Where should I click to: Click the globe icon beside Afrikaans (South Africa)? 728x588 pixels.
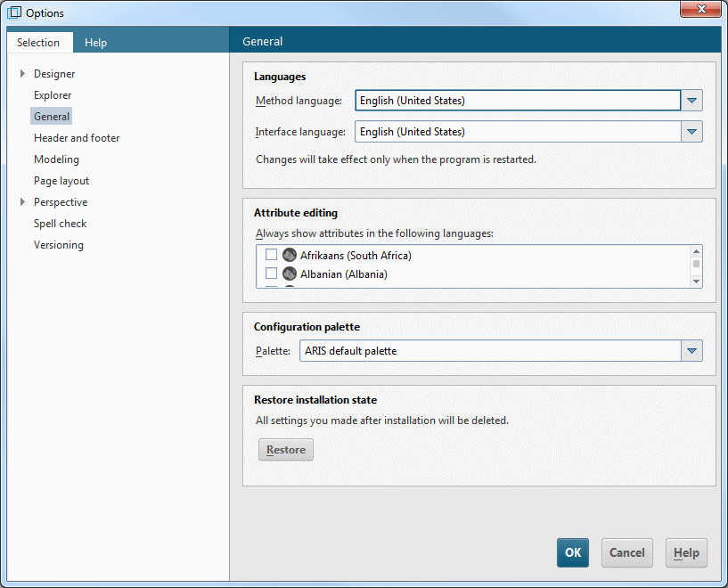[x=290, y=255]
